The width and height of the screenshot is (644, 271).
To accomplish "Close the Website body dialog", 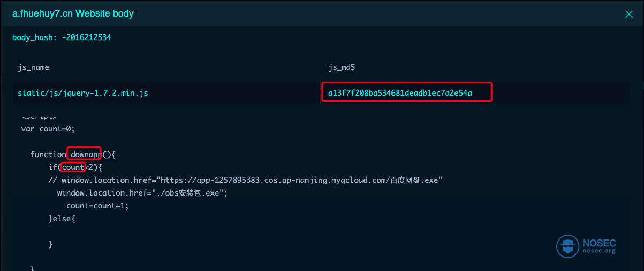I will coord(629,14).
